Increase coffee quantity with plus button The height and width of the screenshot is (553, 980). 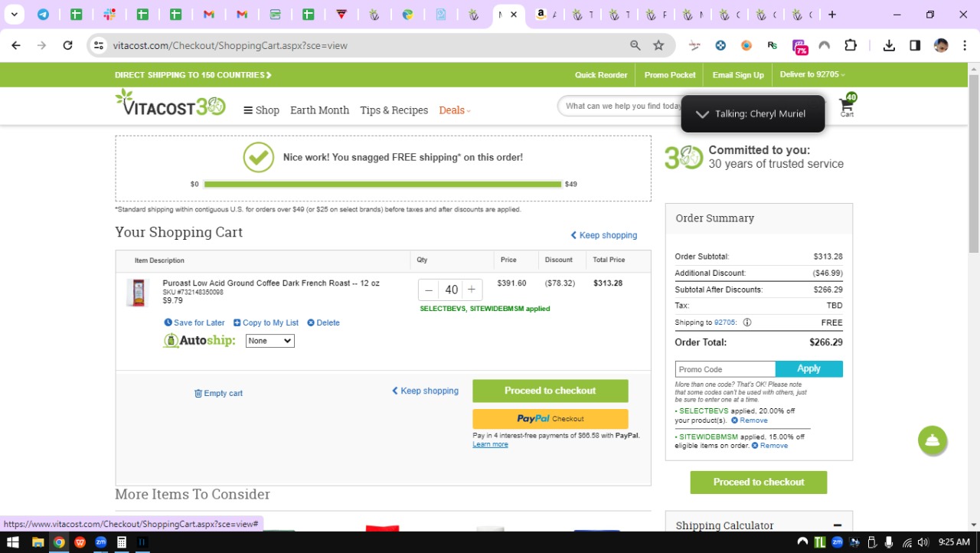(x=472, y=290)
